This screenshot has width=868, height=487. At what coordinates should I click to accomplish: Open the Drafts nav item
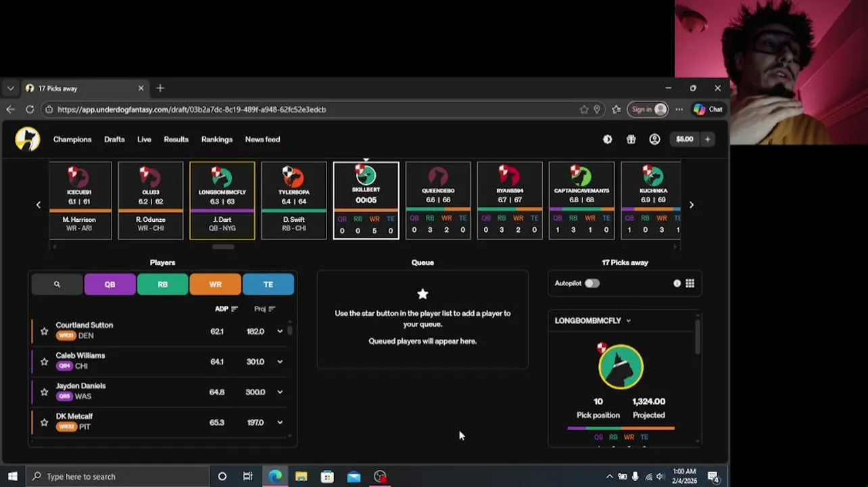[114, 139]
